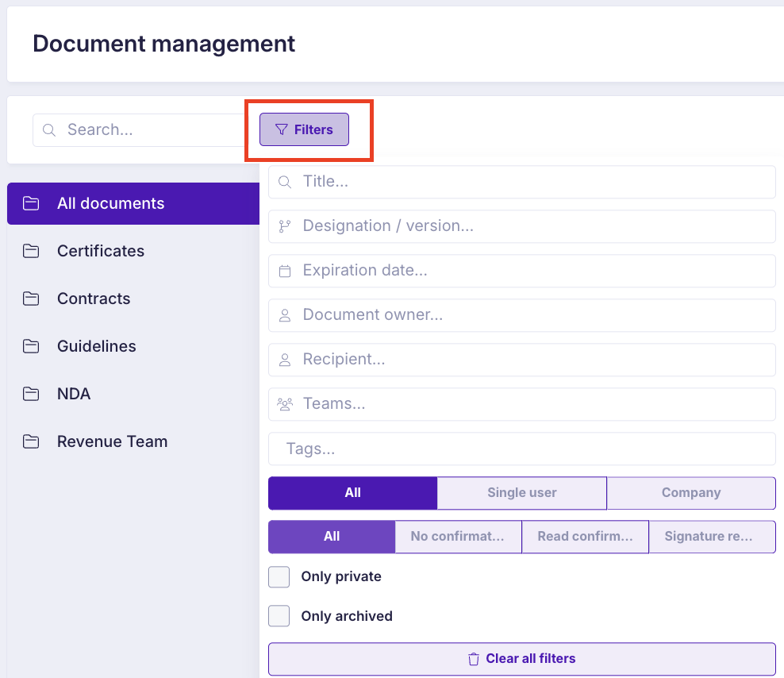Click the calendar icon in Expiration date
The width and height of the screenshot is (784, 678).
[x=285, y=272]
